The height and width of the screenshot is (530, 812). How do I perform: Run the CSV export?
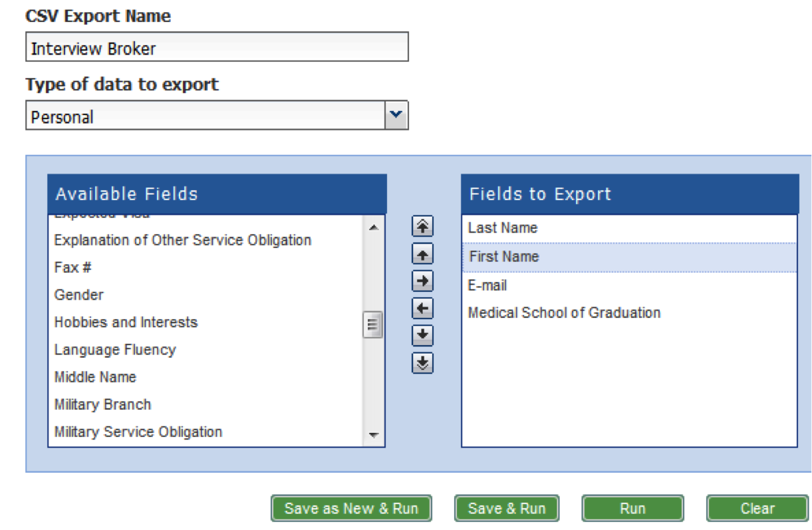click(x=632, y=509)
